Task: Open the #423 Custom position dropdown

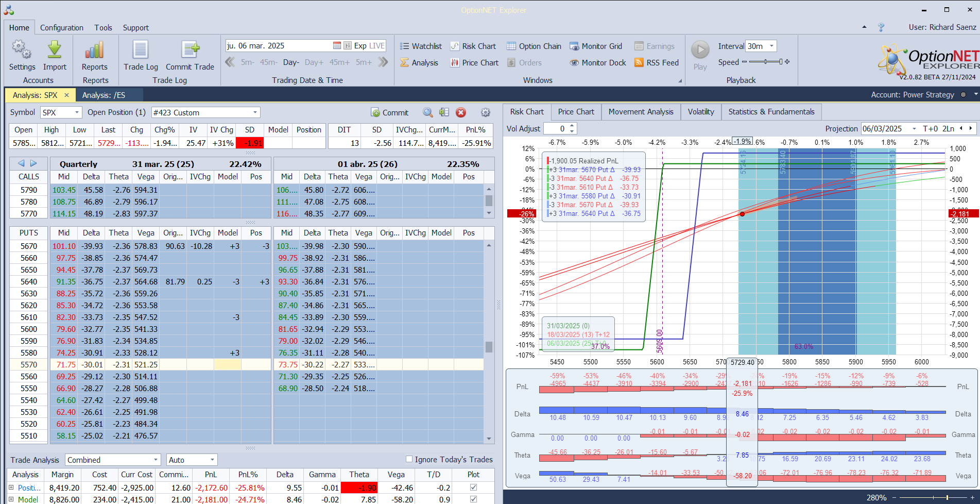Action: (255, 112)
